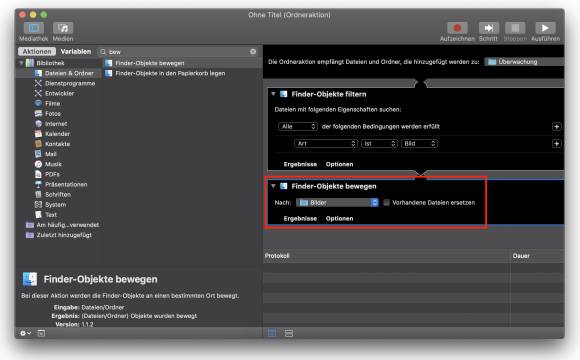580x360 pixels.
Task: Enable Vorhandene Dateien ersetzen checkbox
Action: [x=387, y=202]
